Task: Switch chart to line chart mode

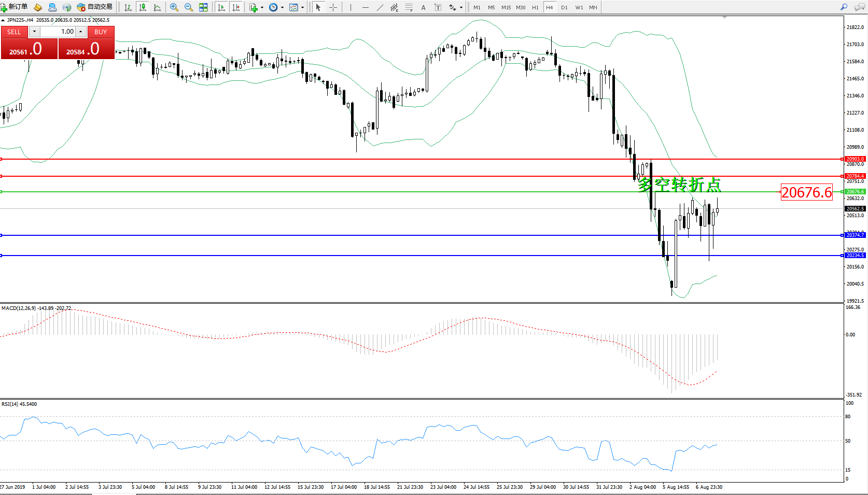Action: pos(157,7)
